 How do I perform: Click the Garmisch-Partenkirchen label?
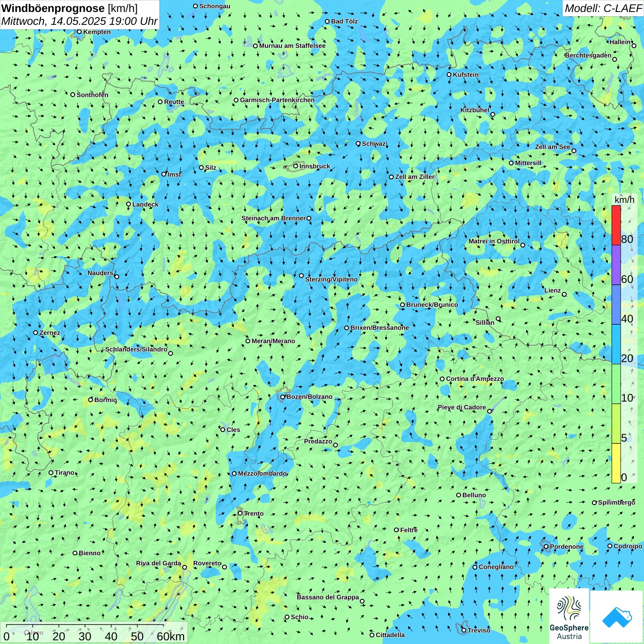pyautogui.click(x=277, y=100)
